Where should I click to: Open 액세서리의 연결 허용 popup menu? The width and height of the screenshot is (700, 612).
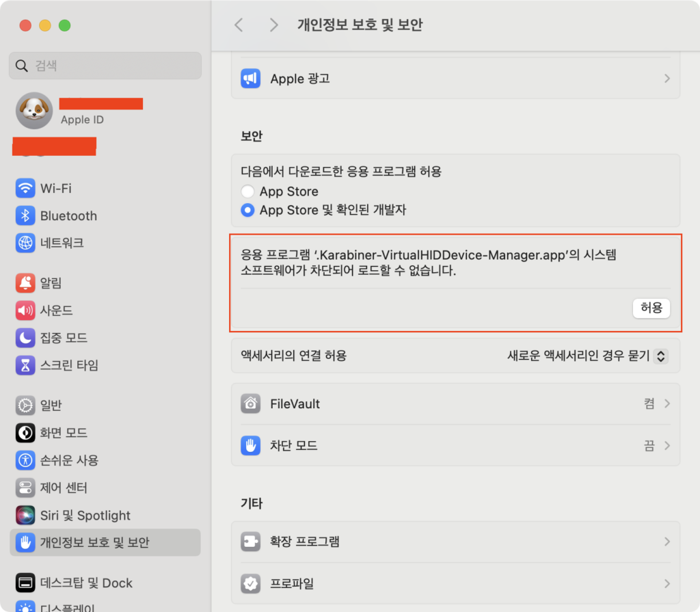pos(661,356)
